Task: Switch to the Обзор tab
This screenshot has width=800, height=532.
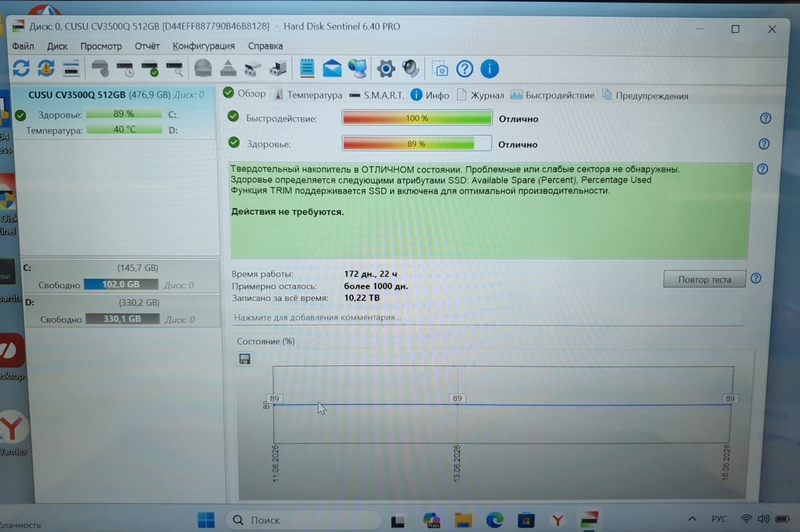Action: tap(244, 93)
